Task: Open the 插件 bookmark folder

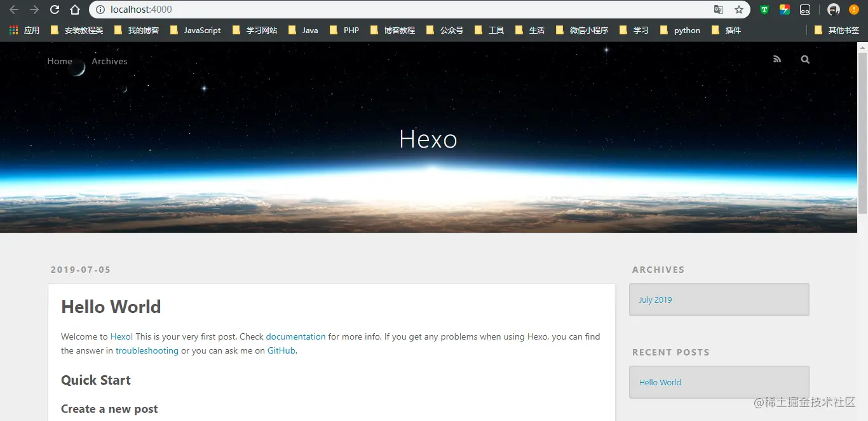Action: coord(726,30)
